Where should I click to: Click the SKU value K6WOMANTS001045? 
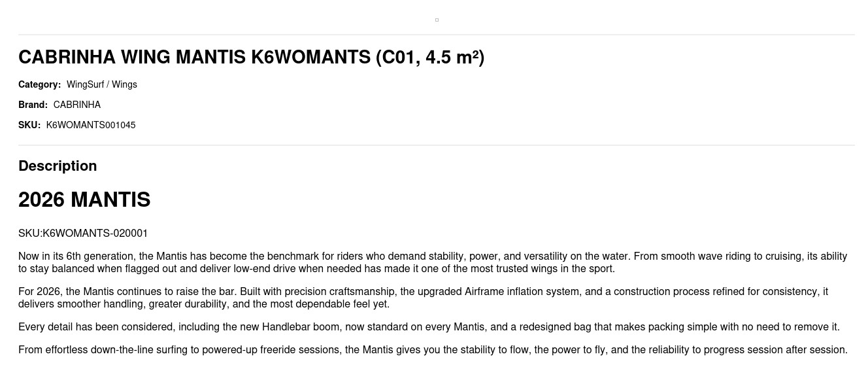[91, 125]
